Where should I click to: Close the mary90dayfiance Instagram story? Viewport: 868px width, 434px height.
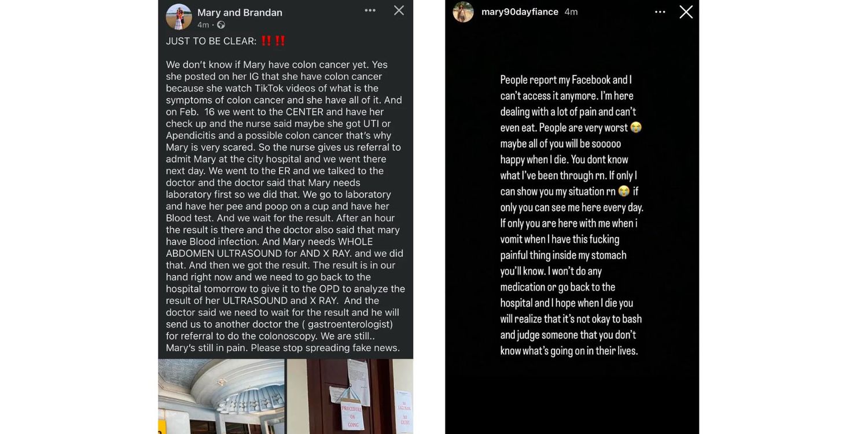(686, 12)
